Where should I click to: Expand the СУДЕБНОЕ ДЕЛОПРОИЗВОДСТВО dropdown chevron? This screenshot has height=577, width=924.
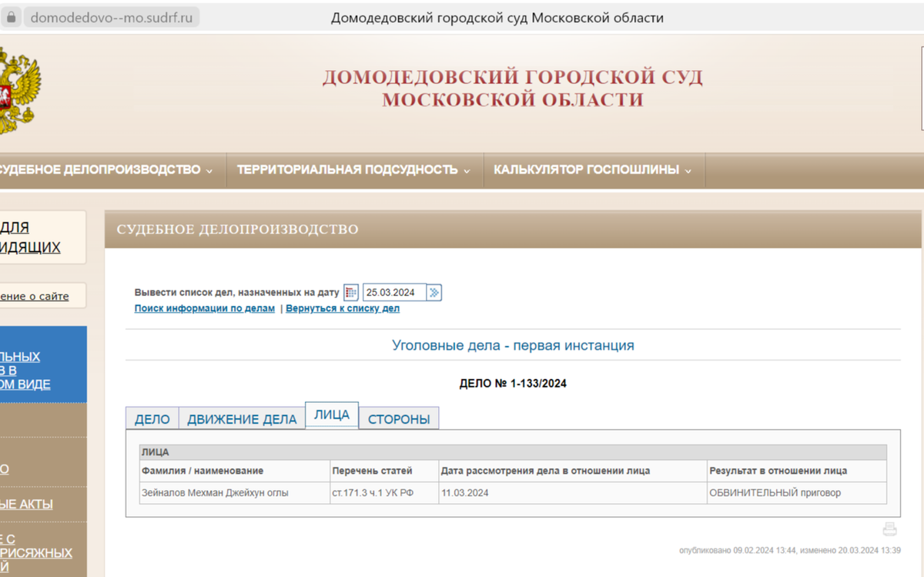pyautogui.click(x=210, y=170)
